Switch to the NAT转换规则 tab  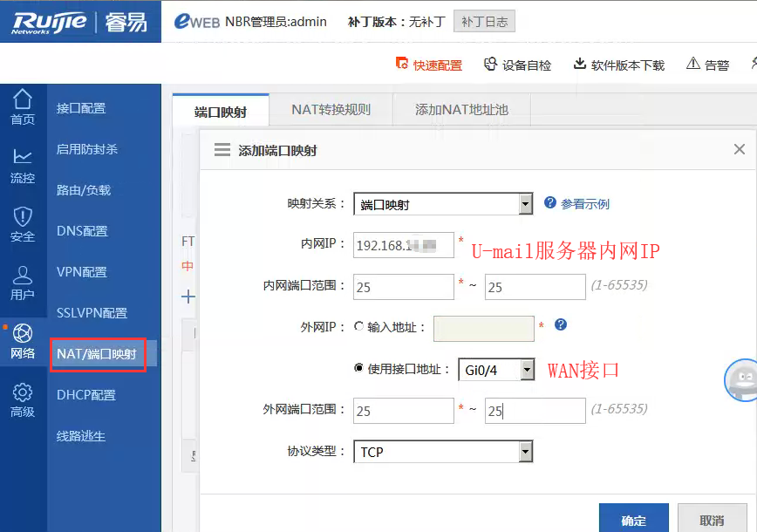(x=331, y=110)
